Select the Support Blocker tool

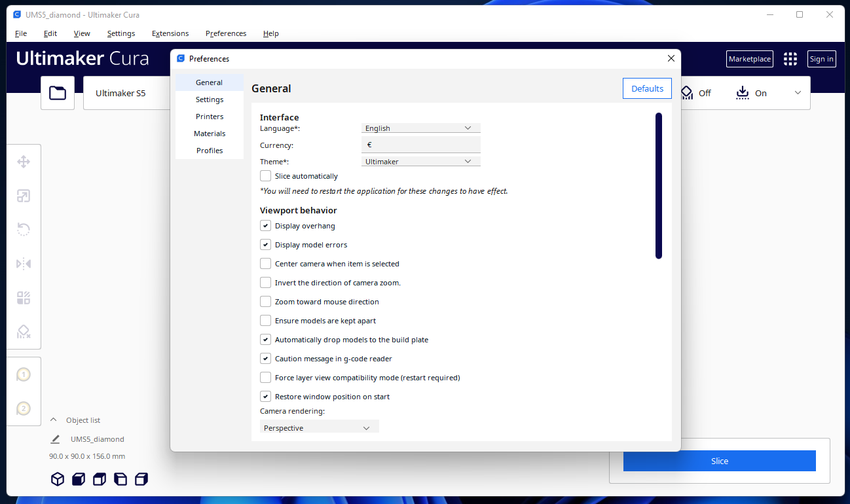(24, 332)
